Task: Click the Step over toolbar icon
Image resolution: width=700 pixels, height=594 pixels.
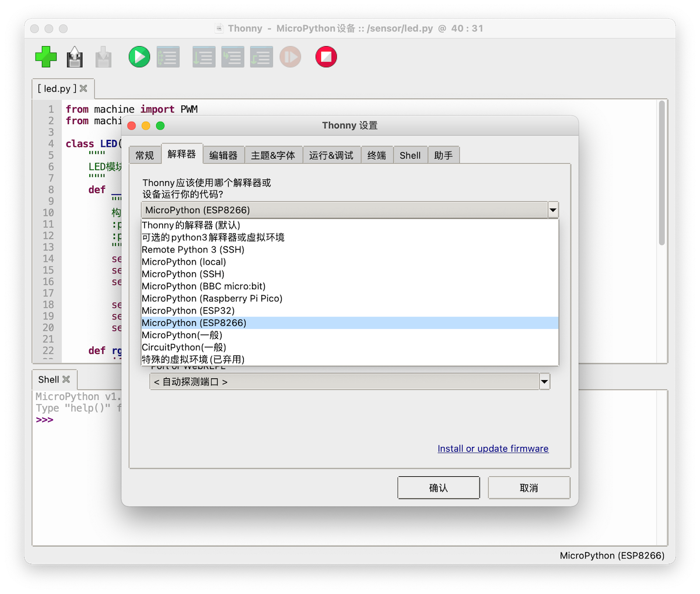Action: coord(204,57)
